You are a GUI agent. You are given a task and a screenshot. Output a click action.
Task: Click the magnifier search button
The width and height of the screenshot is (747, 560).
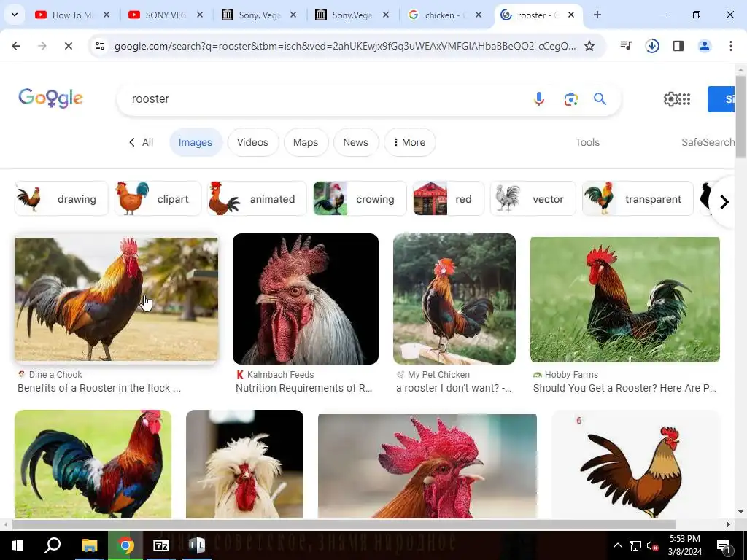600,99
